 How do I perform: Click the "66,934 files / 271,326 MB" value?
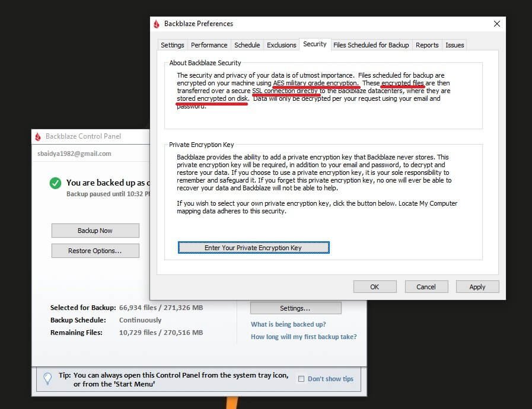pyautogui.click(x=161, y=308)
